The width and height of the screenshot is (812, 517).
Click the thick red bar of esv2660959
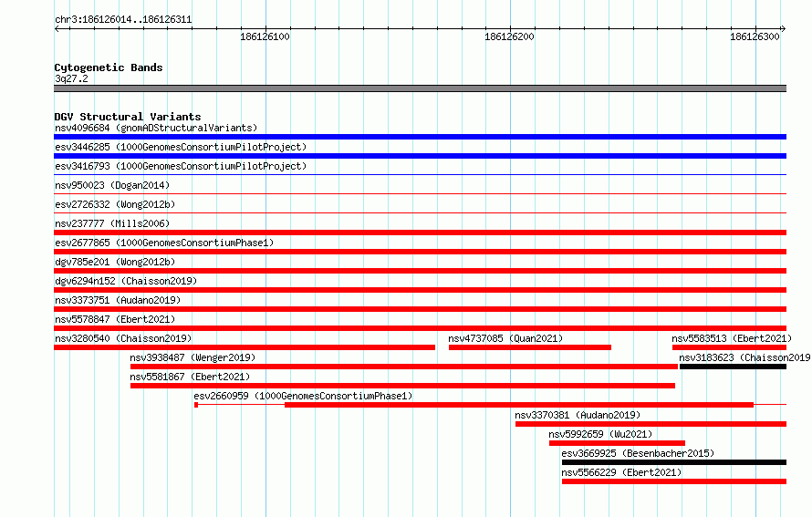519,405
